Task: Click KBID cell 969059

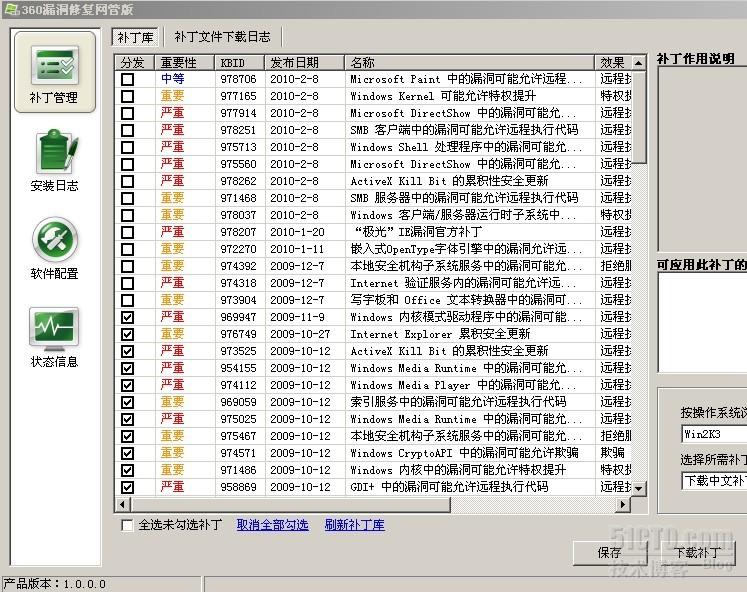Action: pyautogui.click(x=238, y=402)
